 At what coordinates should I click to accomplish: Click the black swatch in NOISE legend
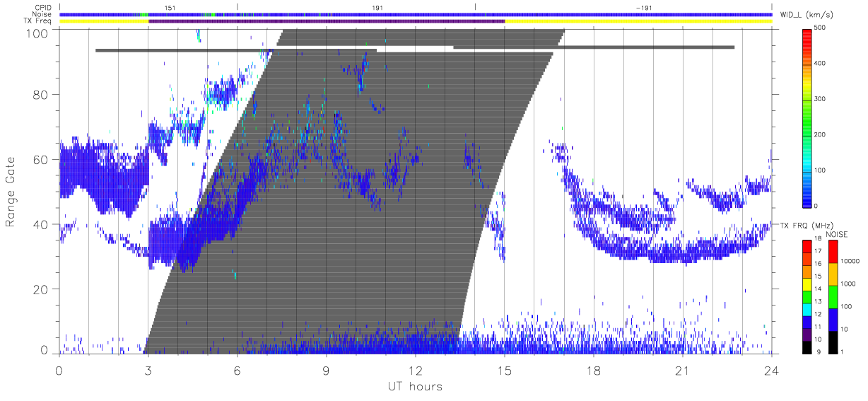pyautogui.click(x=833, y=342)
